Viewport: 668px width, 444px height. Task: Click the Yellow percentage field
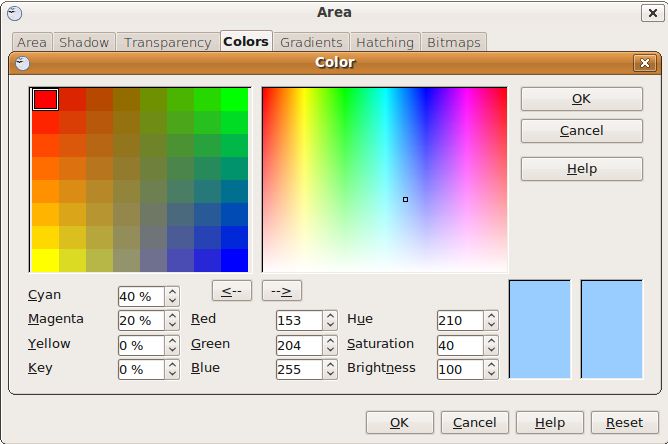141,345
